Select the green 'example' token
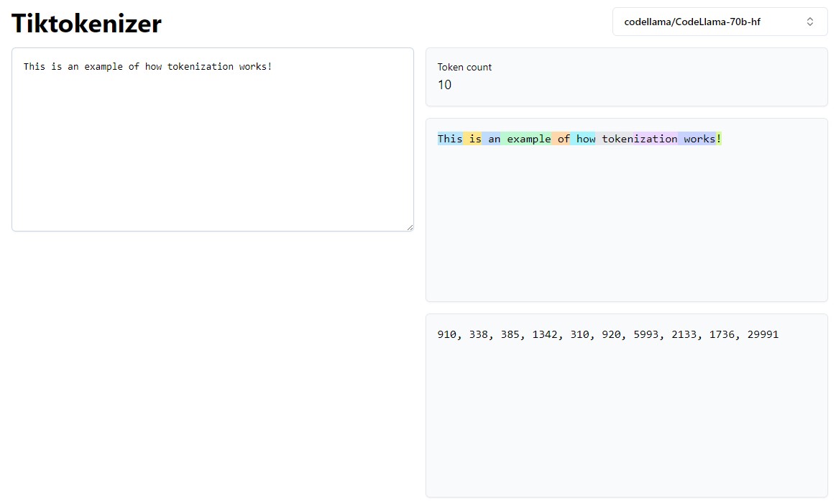Image resolution: width=836 pixels, height=504 pixels. (x=528, y=139)
